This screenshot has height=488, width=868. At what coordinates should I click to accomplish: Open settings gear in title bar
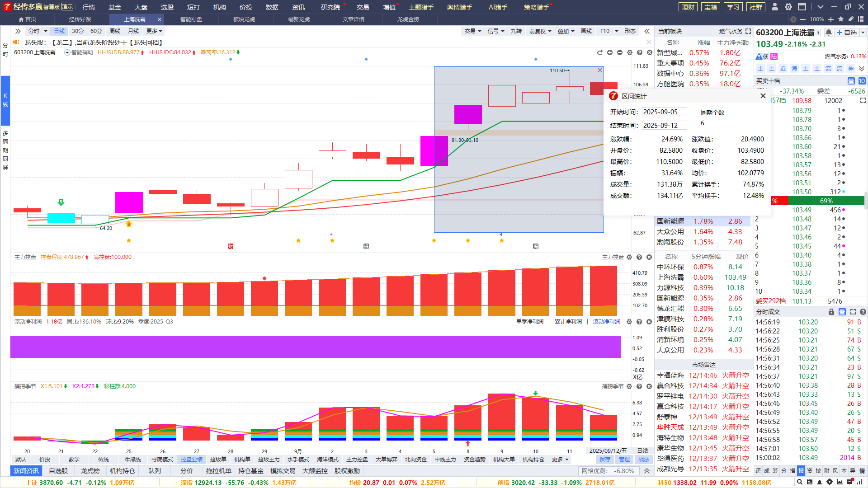tap(788, 7)
